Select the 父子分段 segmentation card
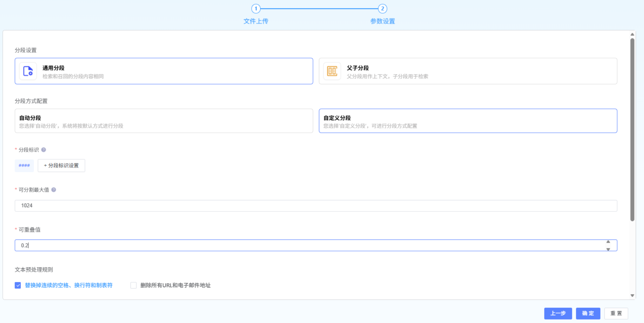Image resolution: width=644 pixels, height=323 pixels. coord(468,71)
